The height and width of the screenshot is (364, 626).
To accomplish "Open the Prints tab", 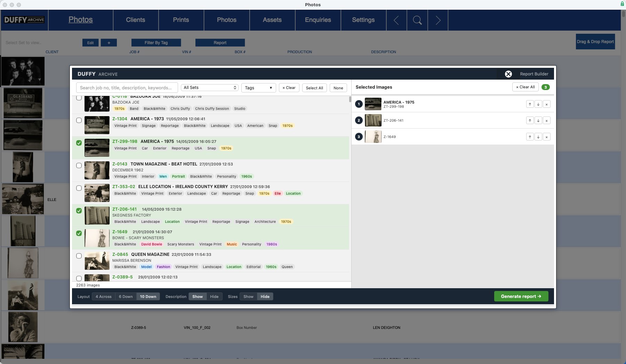I will pos(181,20).
